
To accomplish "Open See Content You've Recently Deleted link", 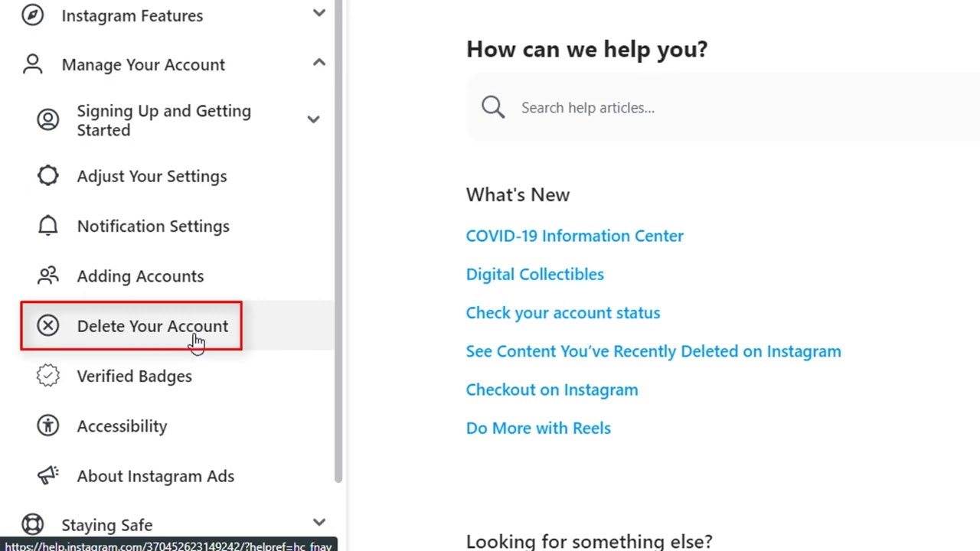I will 653,351.
